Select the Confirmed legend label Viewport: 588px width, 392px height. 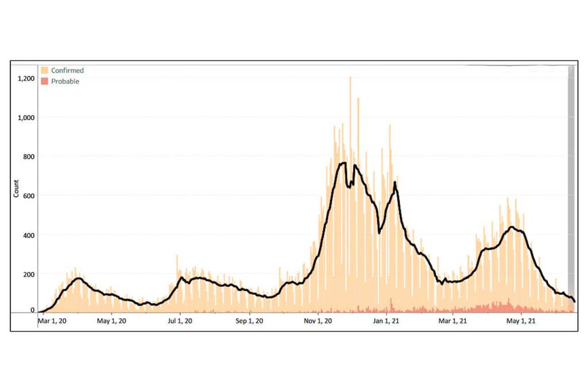67,71
